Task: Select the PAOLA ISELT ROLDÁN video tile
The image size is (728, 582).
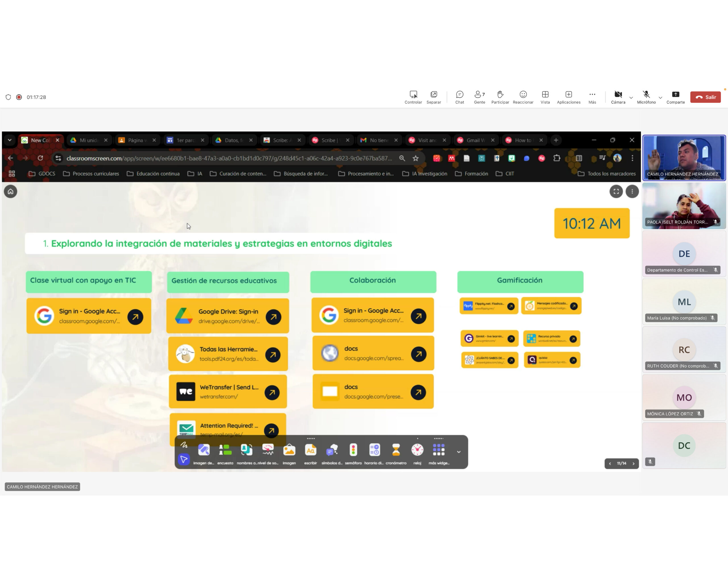Action: click(x=684, y=206)
